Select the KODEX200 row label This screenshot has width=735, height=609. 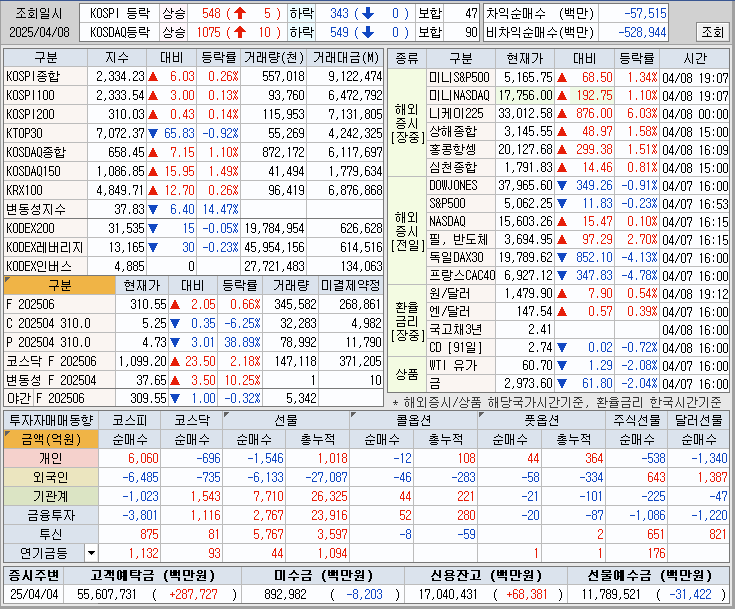click(45, 228)
